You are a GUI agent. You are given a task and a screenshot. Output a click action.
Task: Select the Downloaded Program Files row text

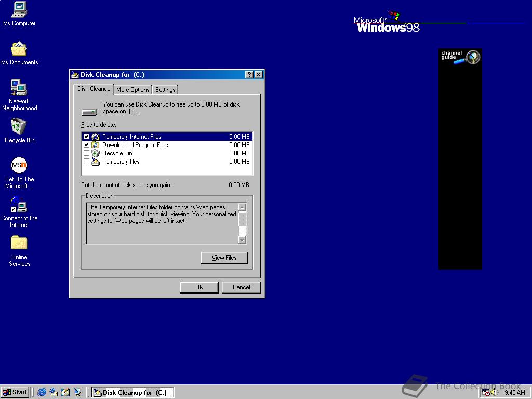135,145
